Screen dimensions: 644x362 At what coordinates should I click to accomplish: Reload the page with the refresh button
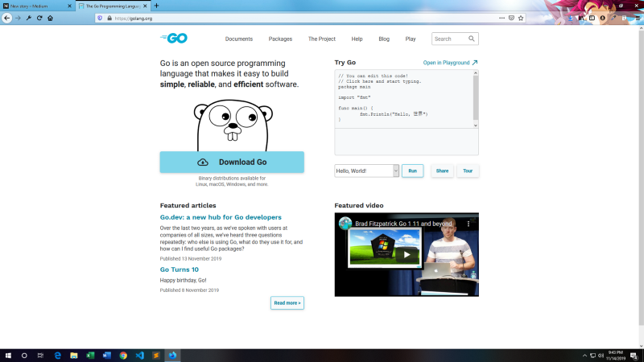(x=39, y=18)
